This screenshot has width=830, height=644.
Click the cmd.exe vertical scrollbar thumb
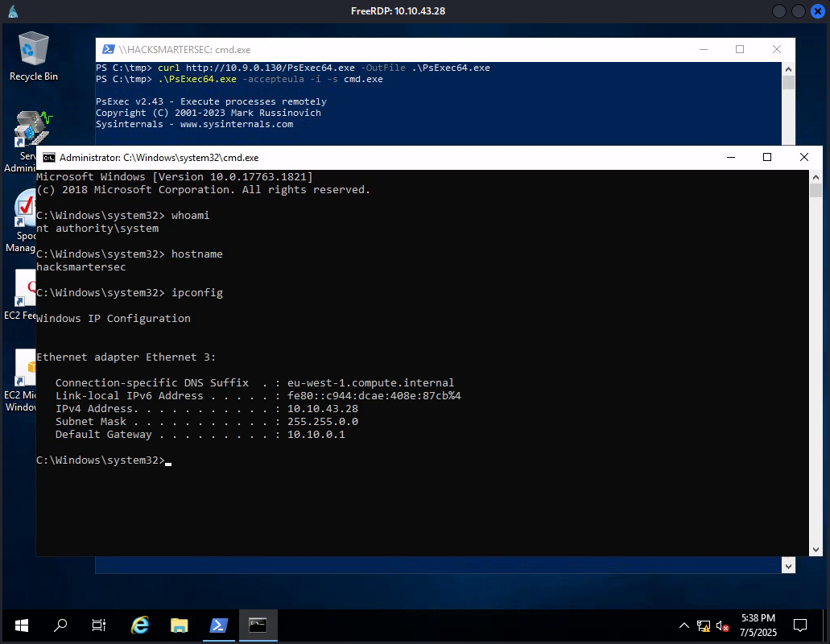click(x=816, y=191)
